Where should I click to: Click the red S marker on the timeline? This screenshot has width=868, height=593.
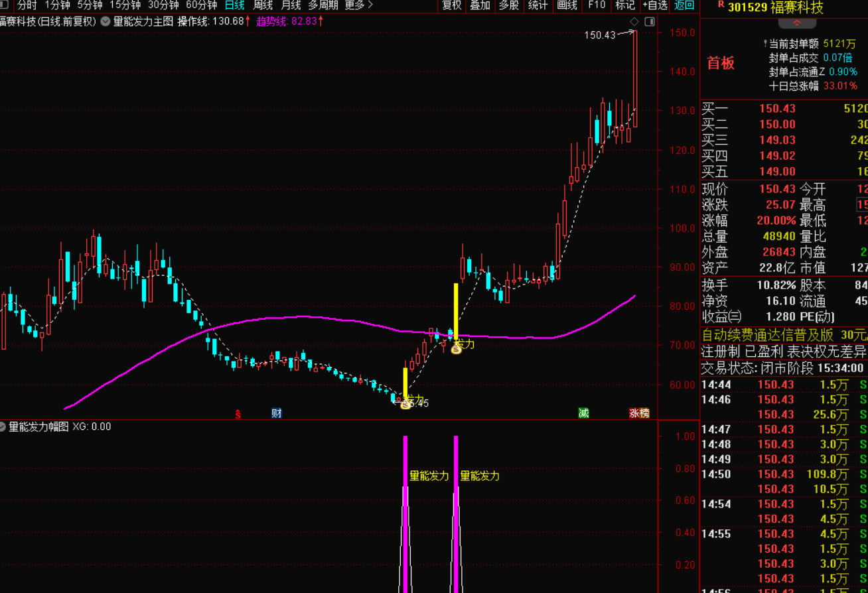tap(238, 415)
